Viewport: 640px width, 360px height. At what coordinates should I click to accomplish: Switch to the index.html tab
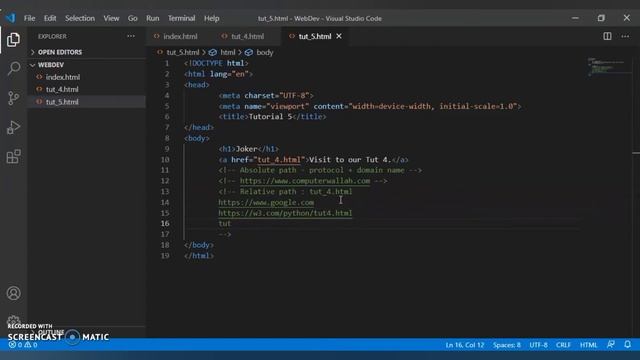point(180,36)
